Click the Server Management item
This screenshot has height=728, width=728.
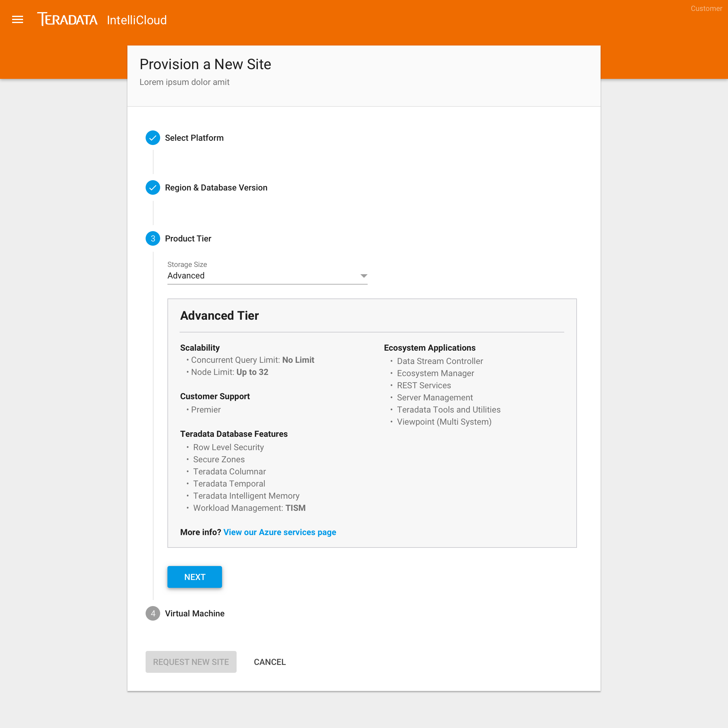point(435,398)
